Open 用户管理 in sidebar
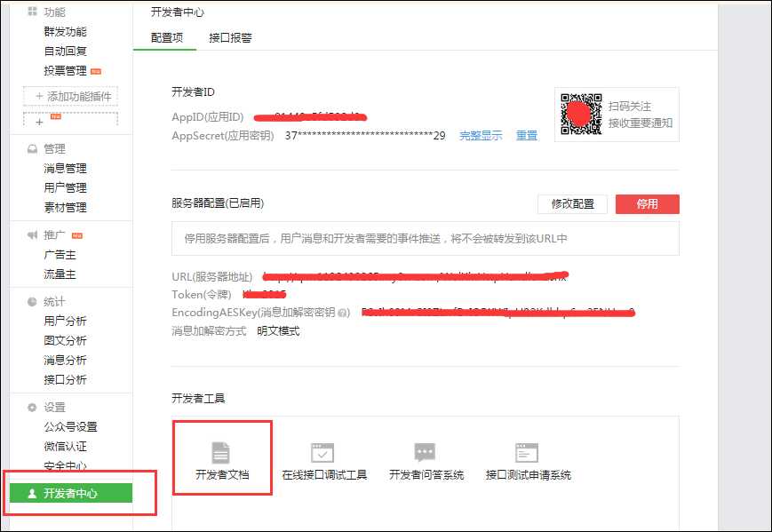 65,188
